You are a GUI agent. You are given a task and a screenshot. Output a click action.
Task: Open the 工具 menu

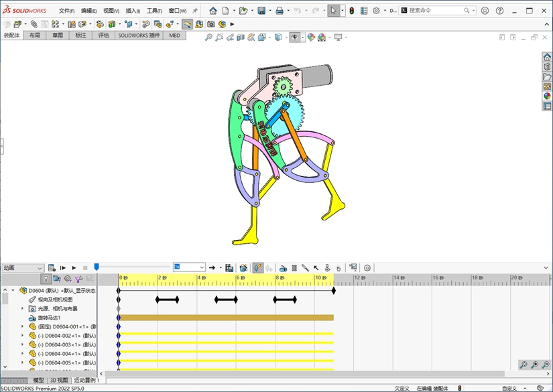(x=153, y=11)
